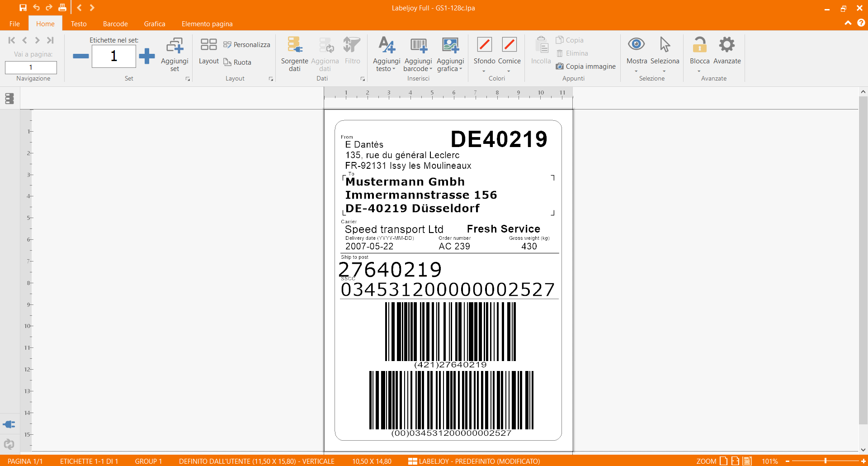Click zoom full label icon in status bar

tap(748, 461)
